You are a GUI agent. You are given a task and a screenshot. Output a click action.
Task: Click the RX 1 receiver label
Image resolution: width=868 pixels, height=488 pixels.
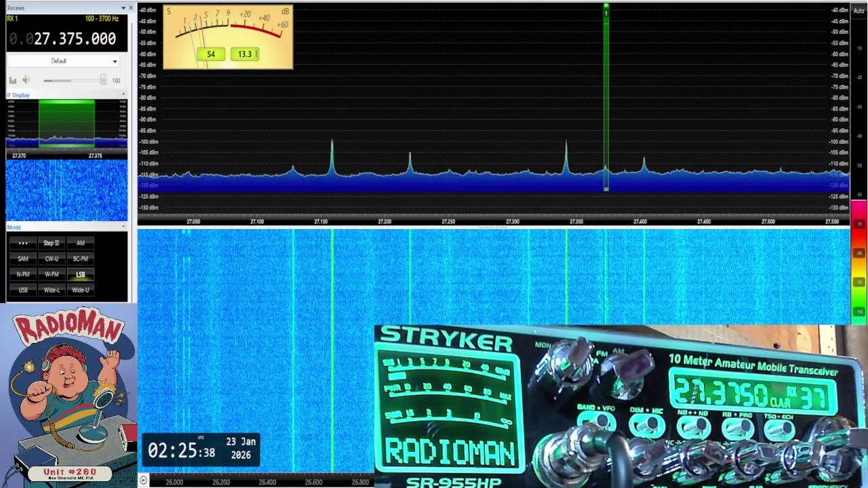[12, 19]
